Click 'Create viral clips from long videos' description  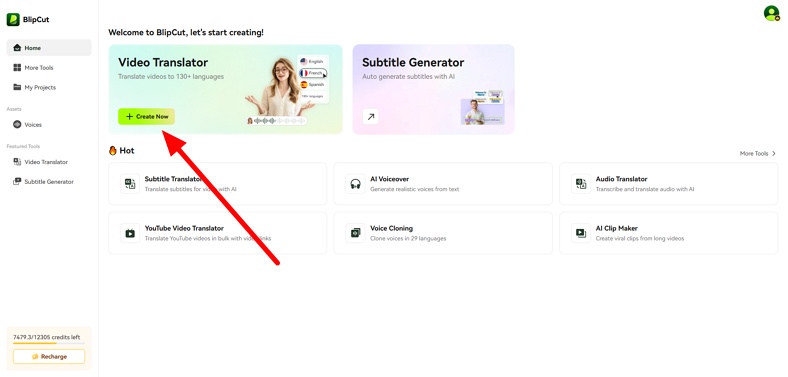coord(640,239)
